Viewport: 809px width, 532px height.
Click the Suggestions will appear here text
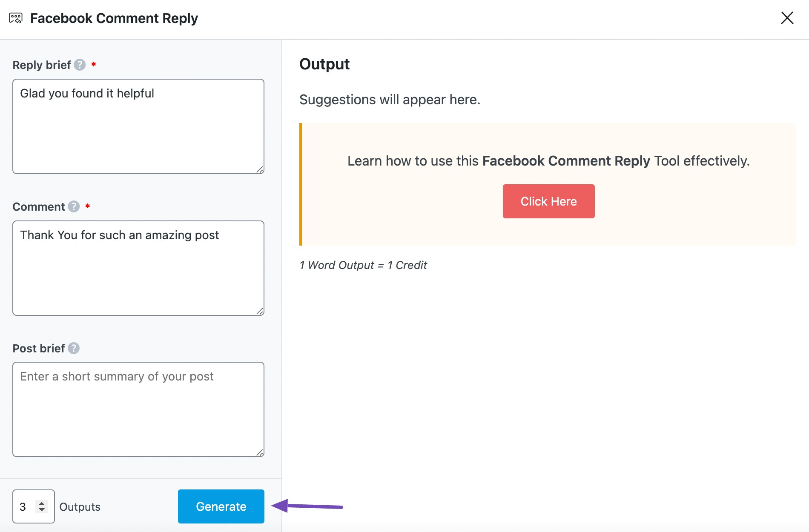[x=390, y=100]
